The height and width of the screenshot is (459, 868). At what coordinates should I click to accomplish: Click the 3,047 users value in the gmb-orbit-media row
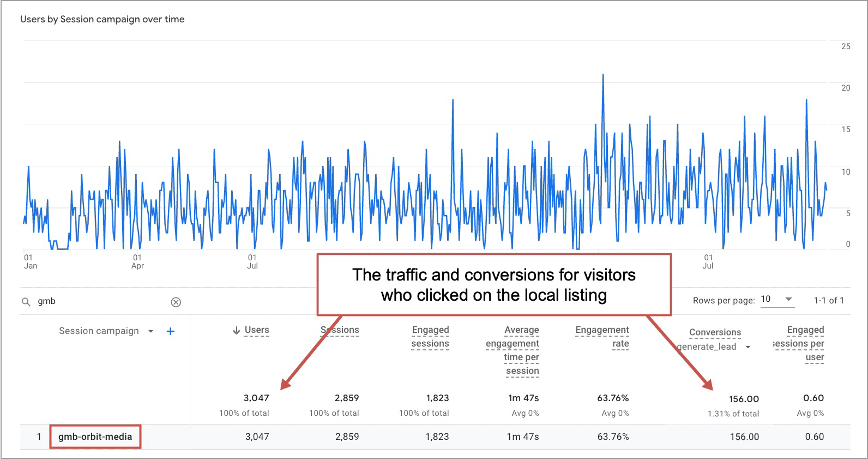click(257, 437)
